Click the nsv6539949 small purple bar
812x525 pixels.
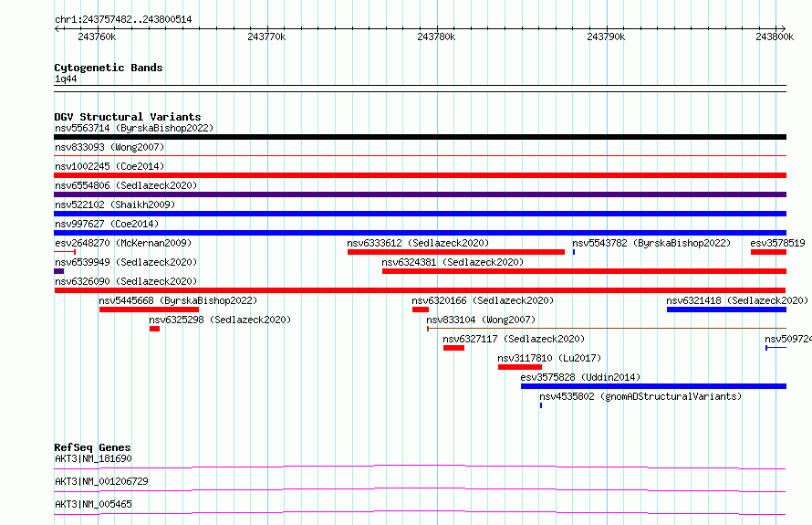pyautogui.click(x=59, y=271)
